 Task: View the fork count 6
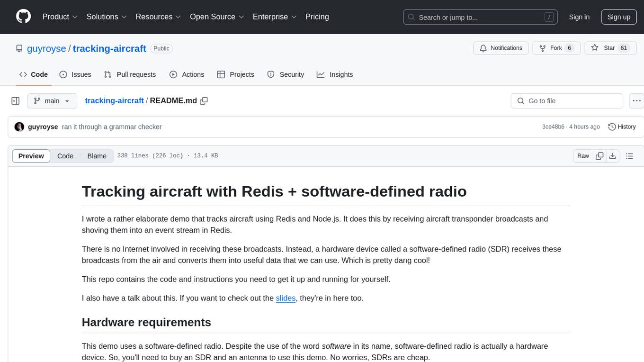point(569,48)
